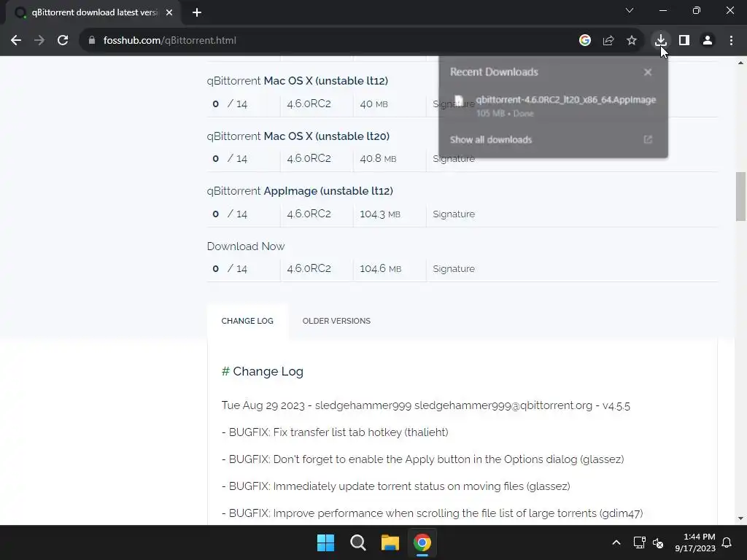
Task: Open downloads page via external-link icon
Action: coord(648,139)
